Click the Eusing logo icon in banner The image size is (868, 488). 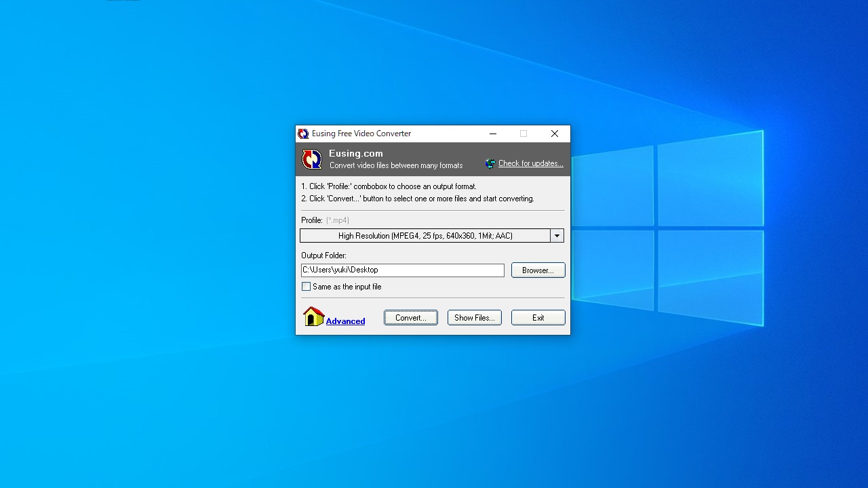312,159
